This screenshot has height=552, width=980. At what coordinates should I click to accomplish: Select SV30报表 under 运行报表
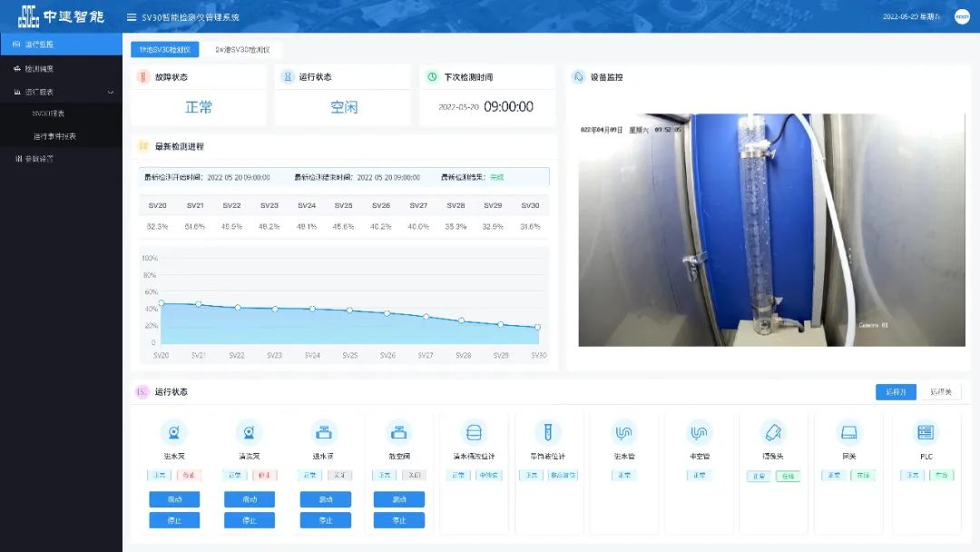48,113
